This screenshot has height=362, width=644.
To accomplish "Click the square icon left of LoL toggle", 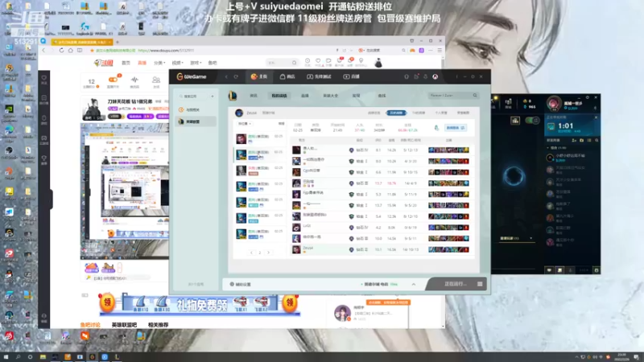I will click(x=515, y=120).
